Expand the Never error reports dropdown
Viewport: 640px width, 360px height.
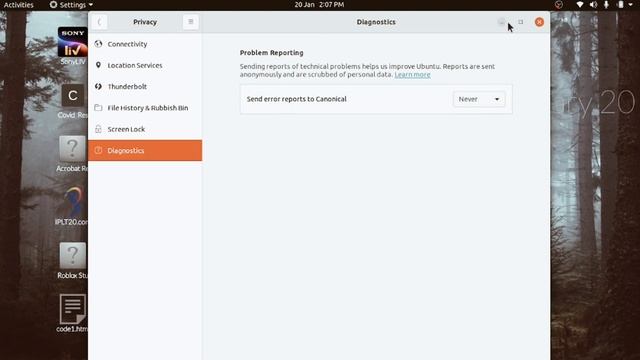[479, 99]
